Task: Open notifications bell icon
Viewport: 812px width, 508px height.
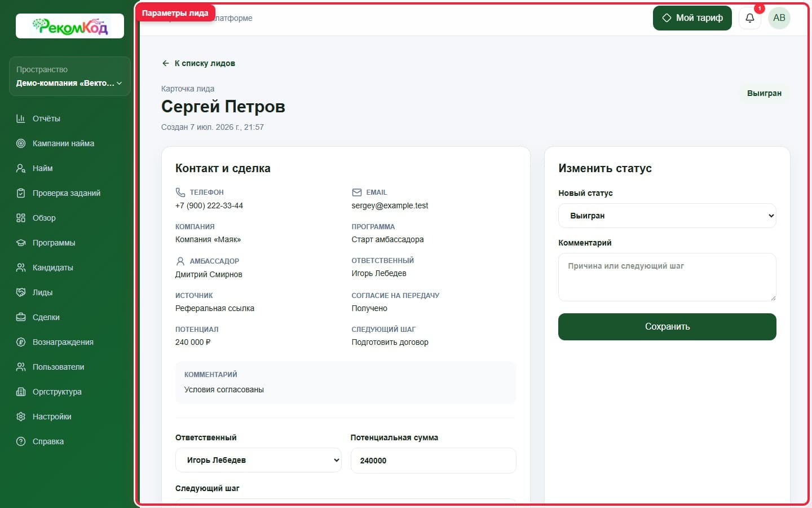Action: (750, 18)
